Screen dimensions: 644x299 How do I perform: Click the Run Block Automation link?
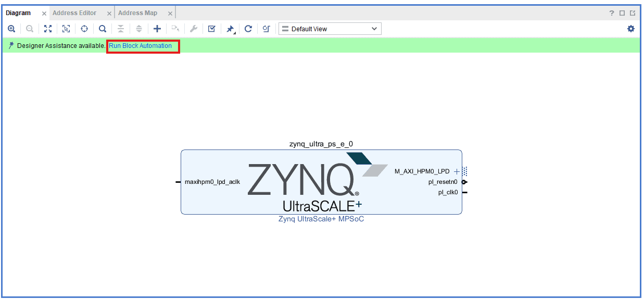pyautogui.click(x=140, y=46)
